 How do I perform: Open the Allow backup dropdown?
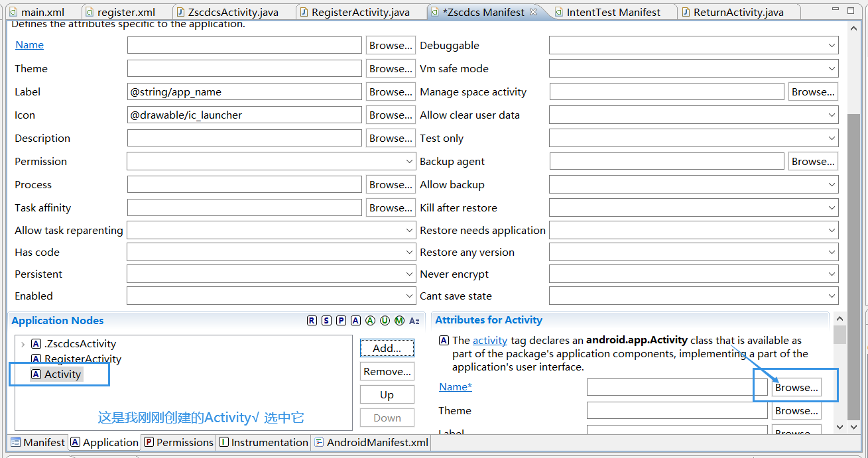694,185
